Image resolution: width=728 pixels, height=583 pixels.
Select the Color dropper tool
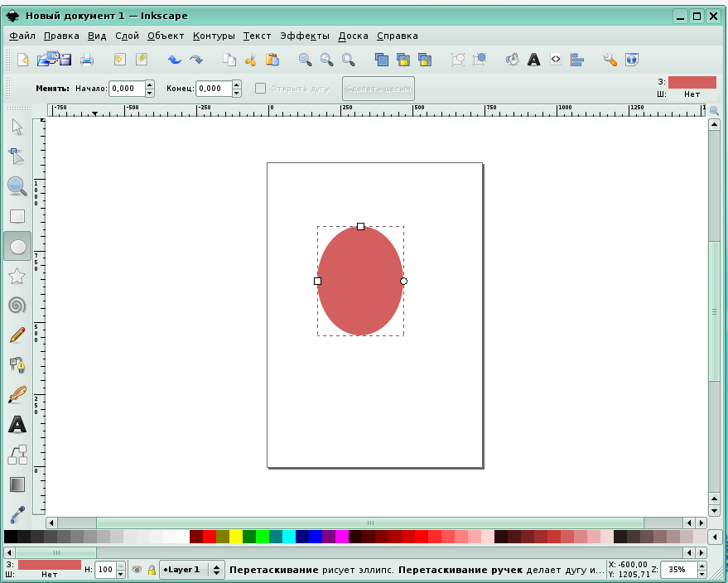[17, 514]
